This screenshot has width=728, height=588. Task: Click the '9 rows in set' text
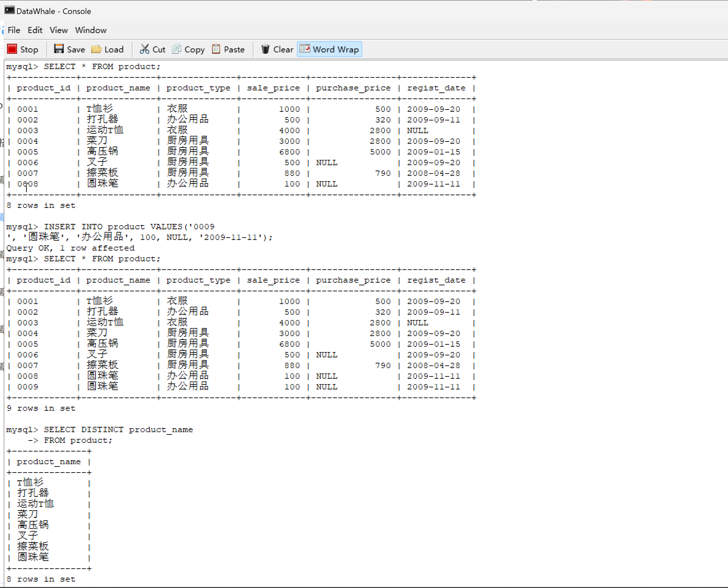pos(41,408)
